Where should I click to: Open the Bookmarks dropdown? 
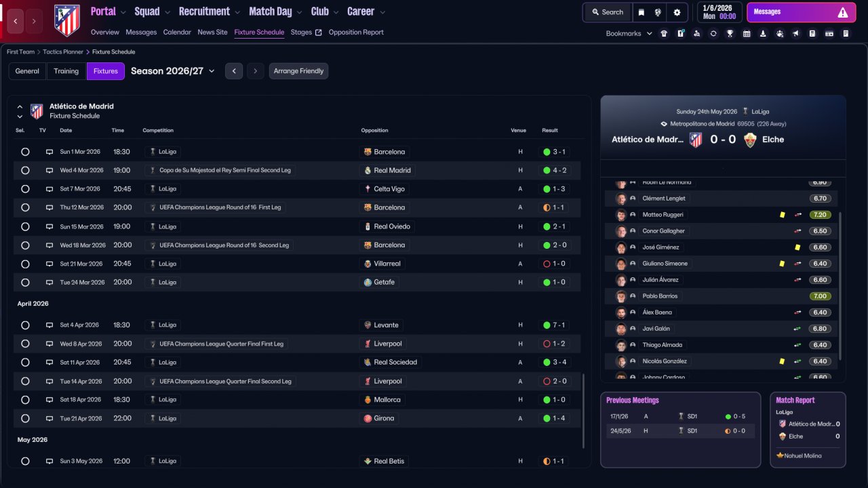click(x=629, y=33)
